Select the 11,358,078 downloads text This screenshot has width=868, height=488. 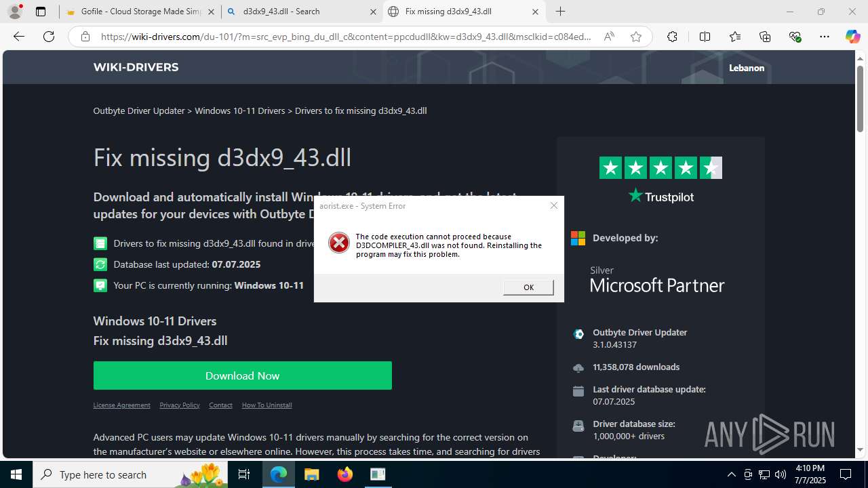(x=636, y=367)
